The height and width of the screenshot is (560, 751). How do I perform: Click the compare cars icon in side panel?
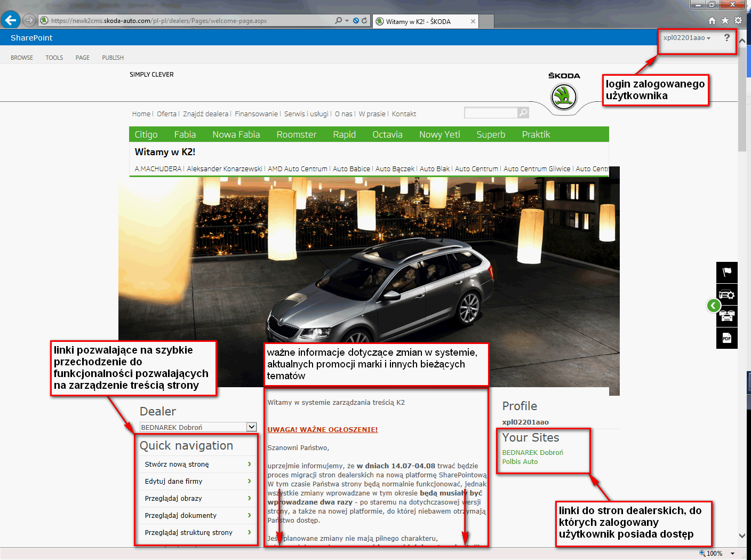(x=727, y=316)
